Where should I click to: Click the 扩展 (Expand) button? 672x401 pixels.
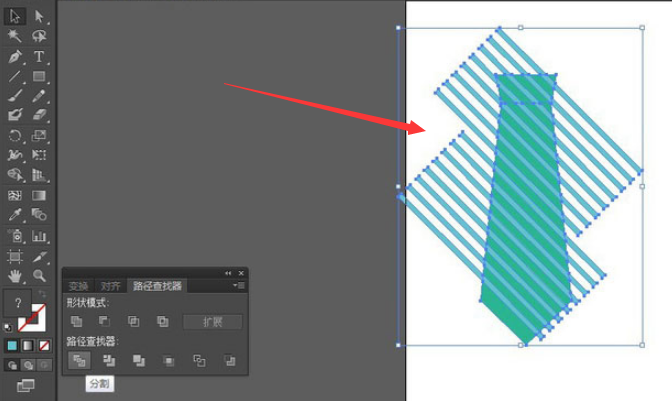[x=213, y=322]
